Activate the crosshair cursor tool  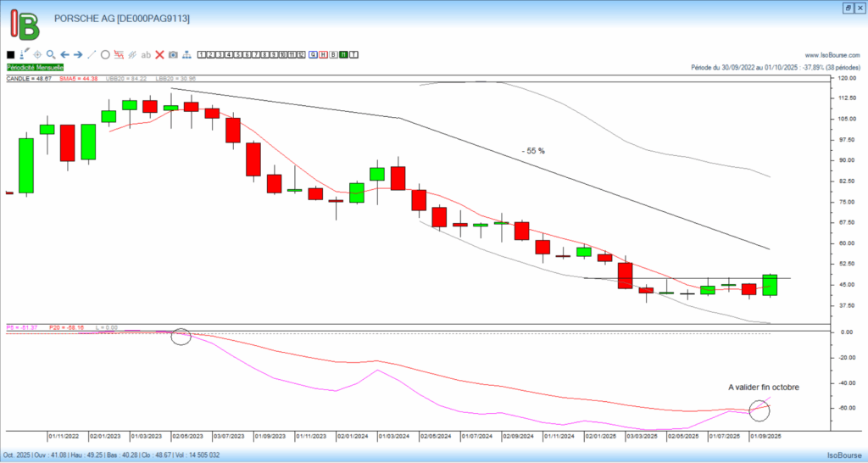point(37,54)
